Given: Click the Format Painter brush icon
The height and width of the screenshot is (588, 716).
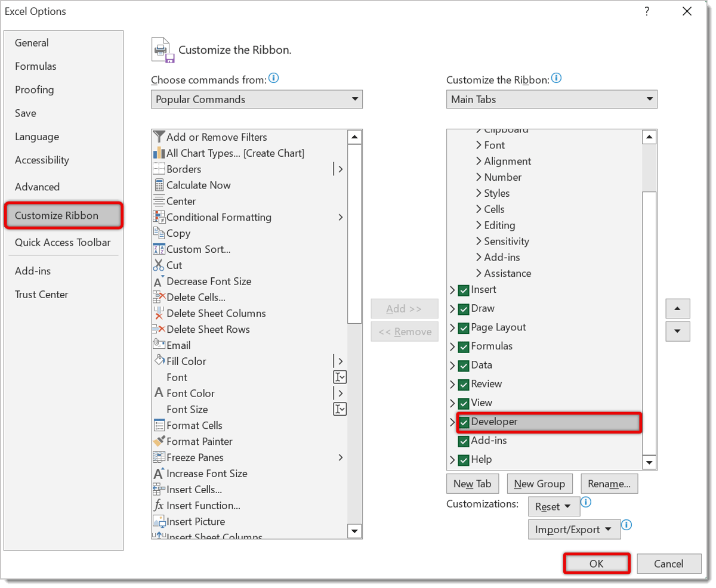Looking at the screenshot, I should click(x=159, y=442).
